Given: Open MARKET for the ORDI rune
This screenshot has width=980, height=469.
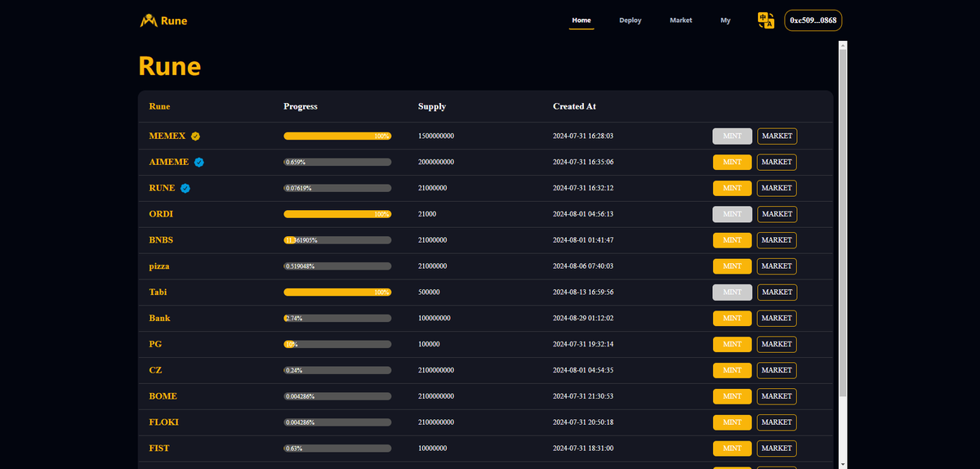Looking at the screenshot, I should click(777, 214).
